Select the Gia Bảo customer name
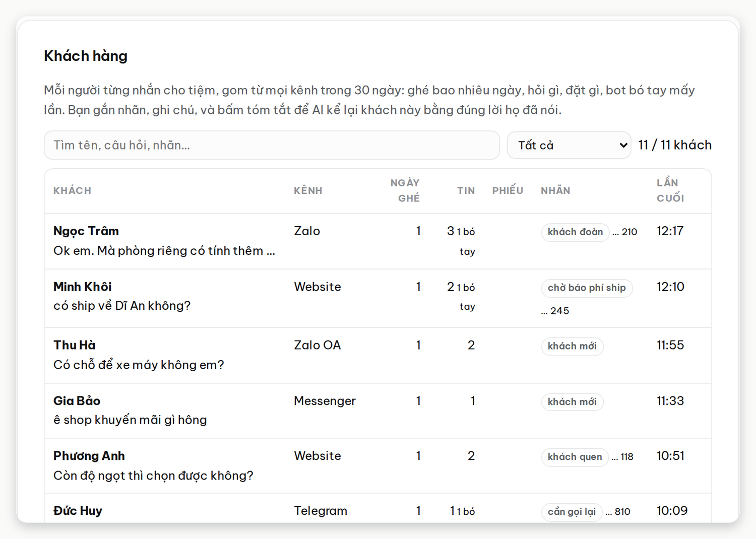The width and height of the screenshot is (756, 539). tap(77, 401)
